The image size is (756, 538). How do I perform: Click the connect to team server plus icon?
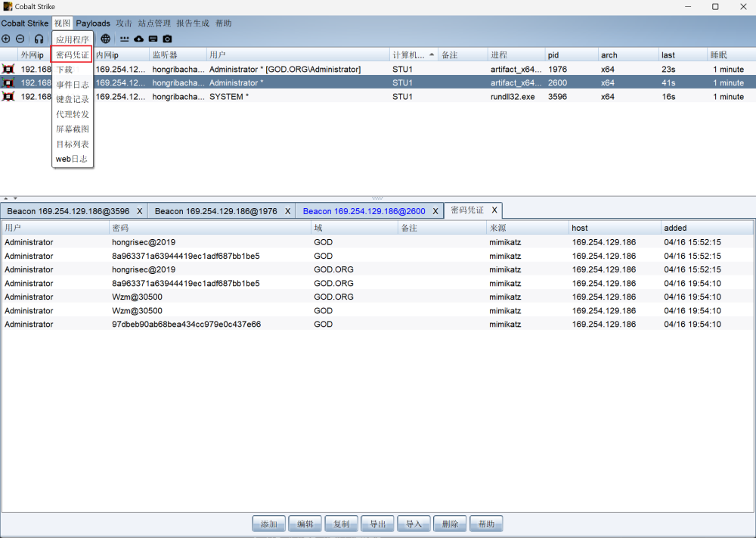(6, 39)
